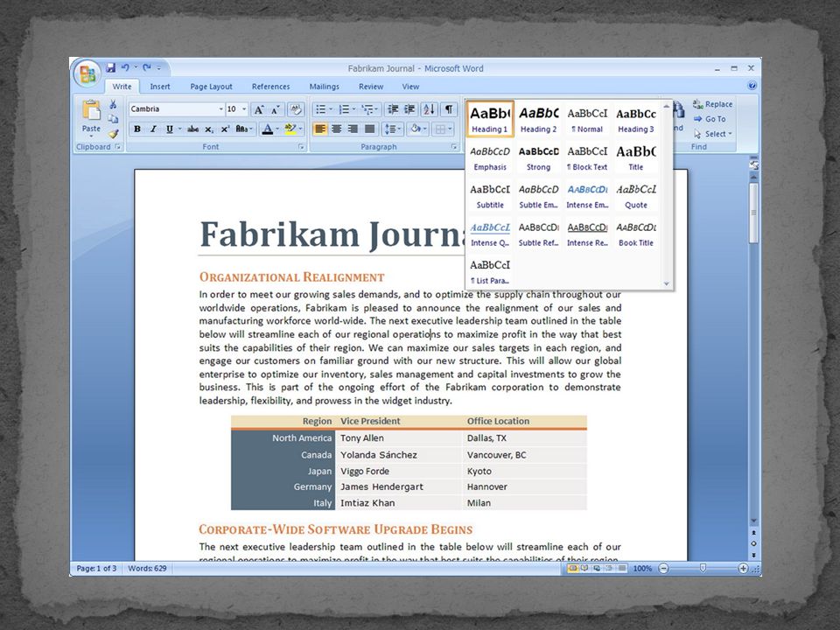Decrease the paragraph indent
This screenshot has width=840, height=630.
[393, 110]
